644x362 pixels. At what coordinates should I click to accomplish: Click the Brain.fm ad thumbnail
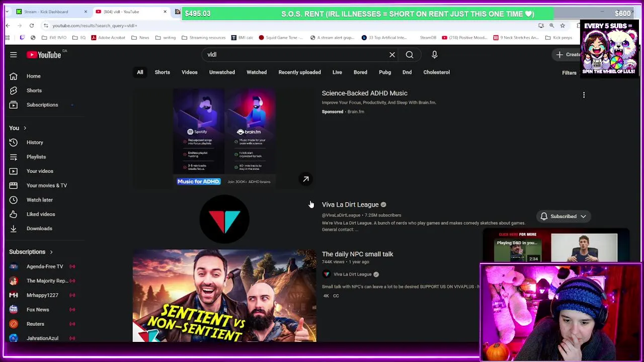click(x=224, y=138)
